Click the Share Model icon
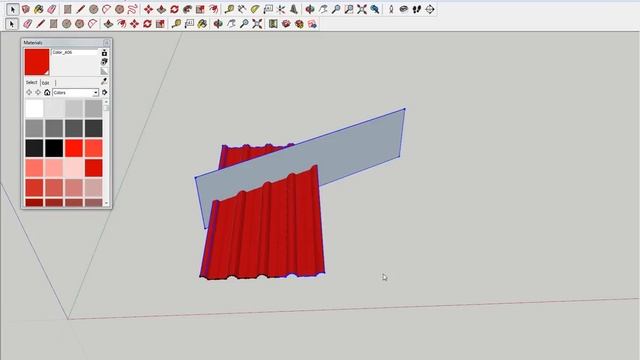The height and width of the screenshot is (360, 640). (x=299, y=24)
